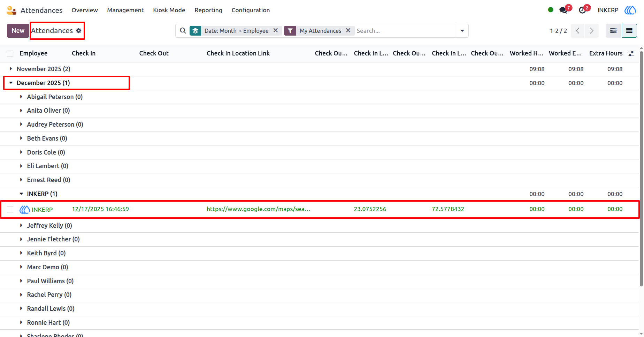Image resolution: width=644 pixels, height=337 pixels.
Task: Switch to the expanded list view icon
Action: (629, 31)
